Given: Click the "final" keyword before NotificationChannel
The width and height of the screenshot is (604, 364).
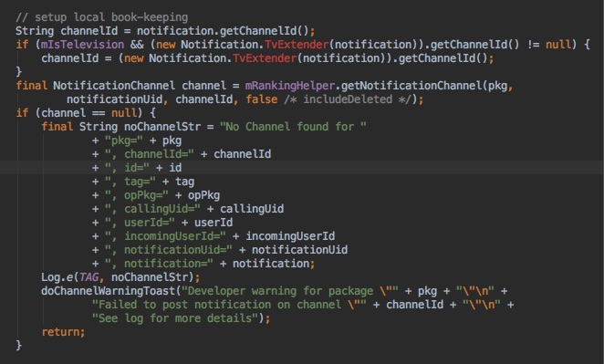Looking at the screenshot, I should [32, 86].
